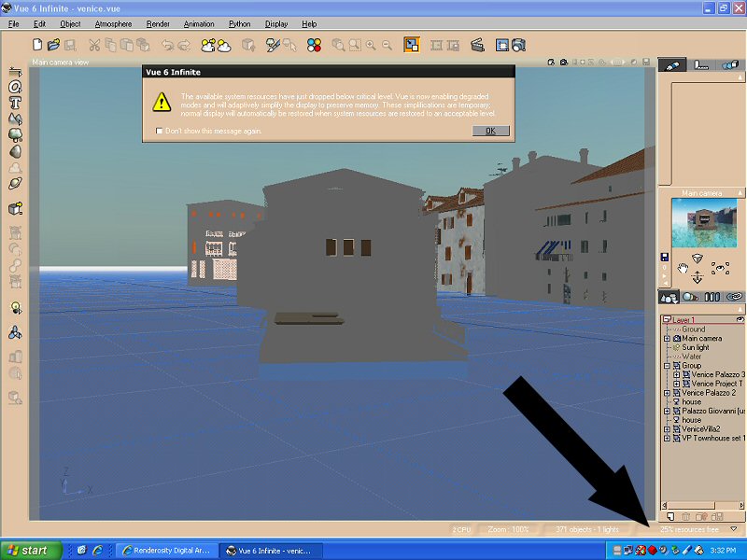Click the Edit menu
The image size is (747, 560).
coord(39,24)
